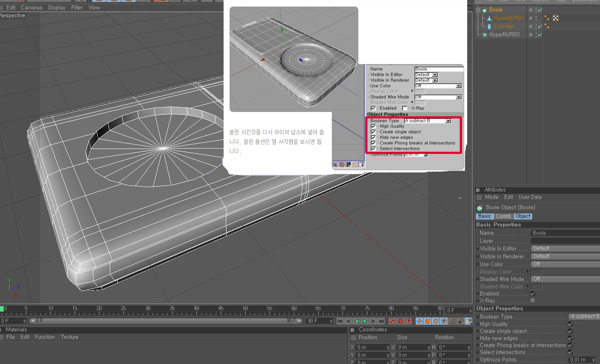Toggle rotation keying circular arrows icon
The width and height of the screenshot is (600, 364).
[x=436, y=321]
